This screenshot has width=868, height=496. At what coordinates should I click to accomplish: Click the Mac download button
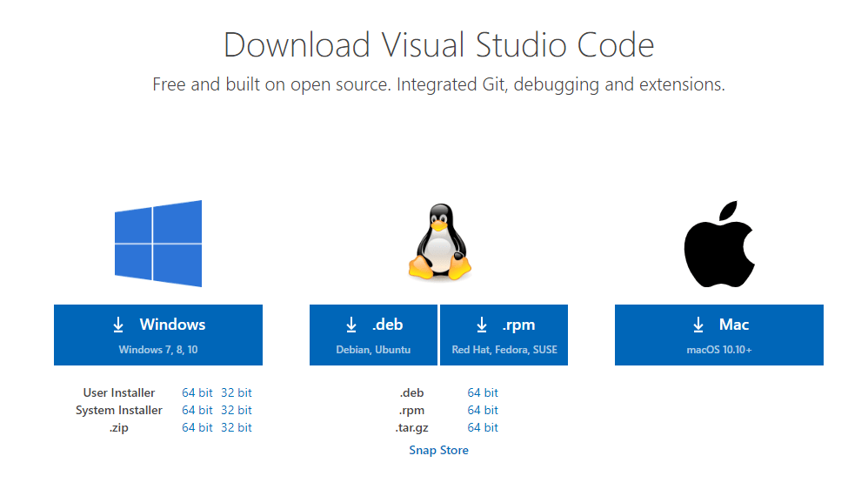tap(718, 335)
